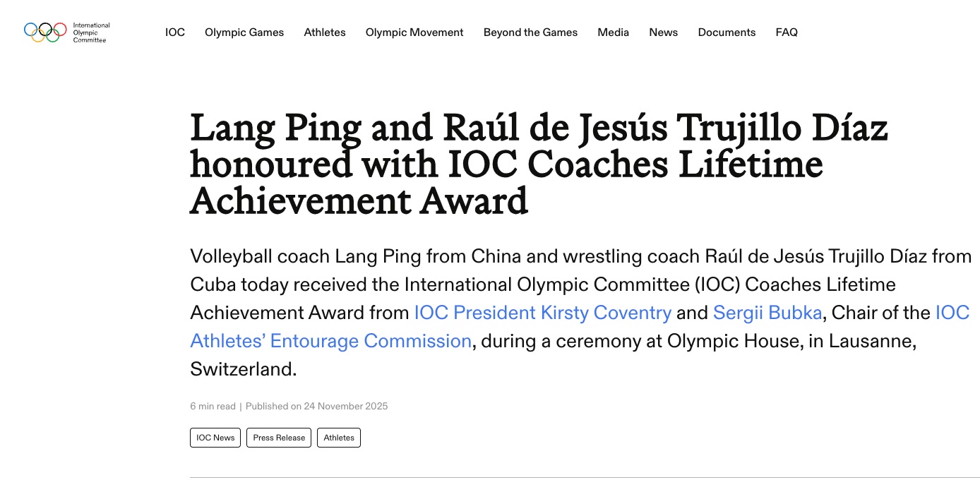This screenshot has width=980, height=504.
Task: Follow the IOC President Kirsty Coventry link
Action: coord(542,313)
